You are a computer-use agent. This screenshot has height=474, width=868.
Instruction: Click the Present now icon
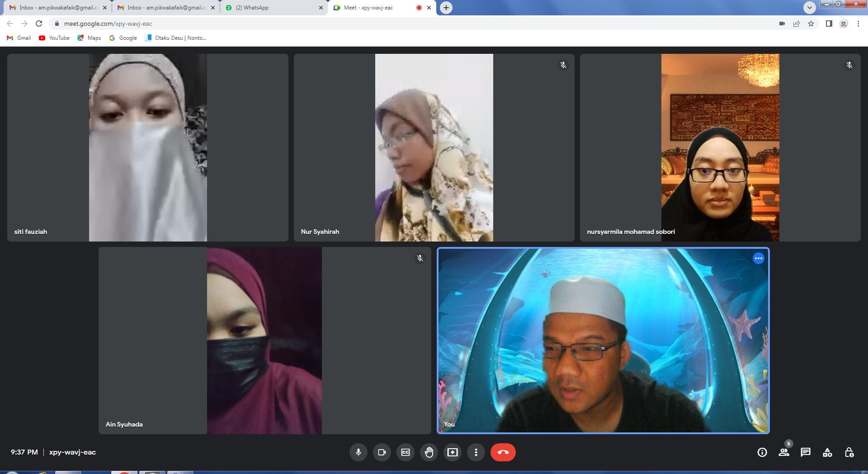click(453, 452)
